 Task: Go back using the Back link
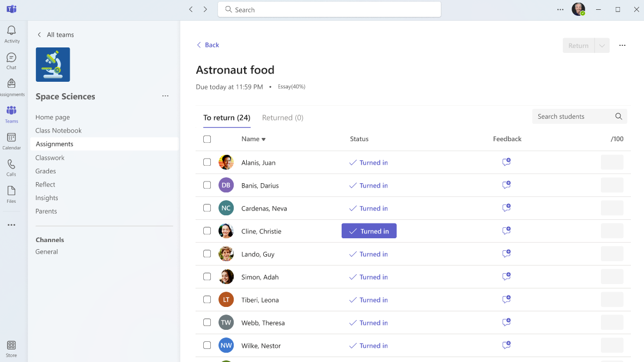tap(208, 45)
